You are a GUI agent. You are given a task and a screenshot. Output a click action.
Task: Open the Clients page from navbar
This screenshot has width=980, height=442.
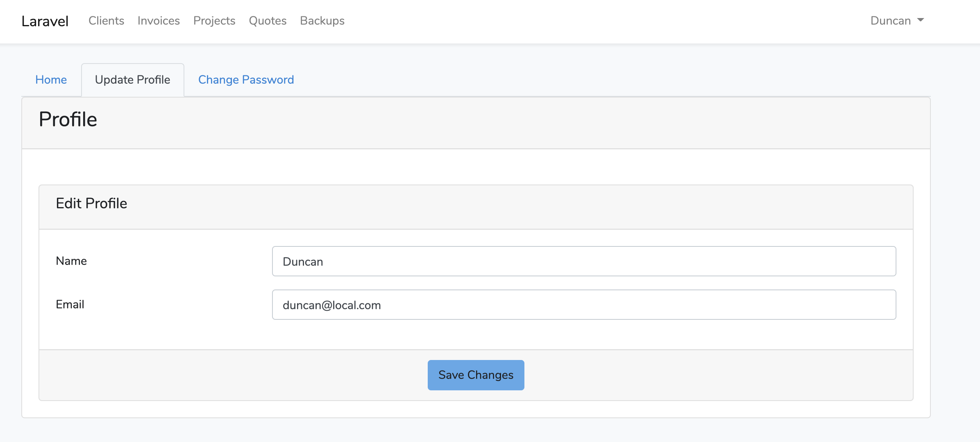pos(106,21)
